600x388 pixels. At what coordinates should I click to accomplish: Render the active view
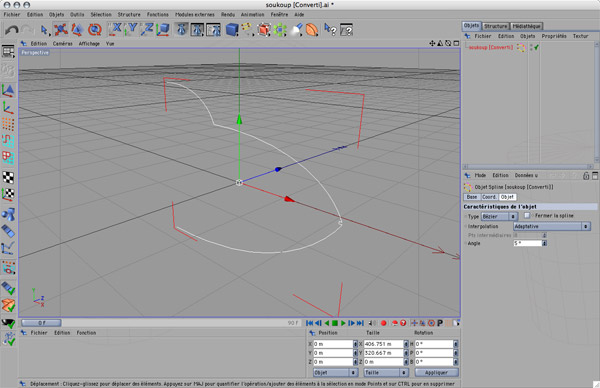pyautogui.click(x=181, y=29)
